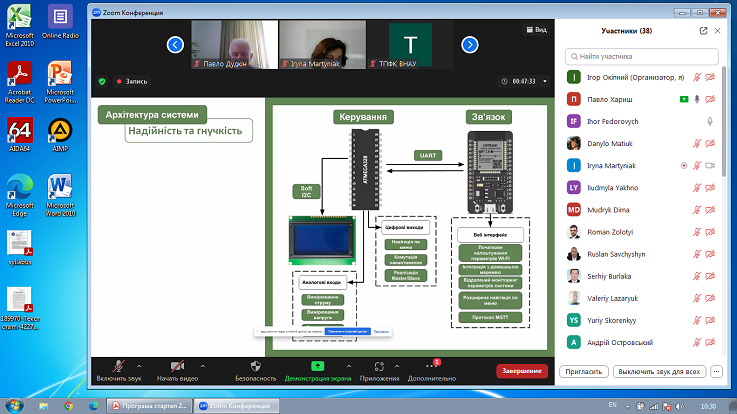Start camera with Начать видео
This screenshot has height=414, width=737.
tap(177, 366)
